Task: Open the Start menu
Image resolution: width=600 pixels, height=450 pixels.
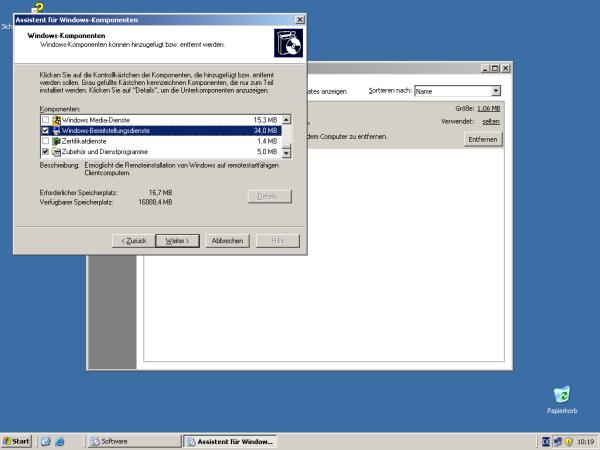Action: (x=16, y=441)
